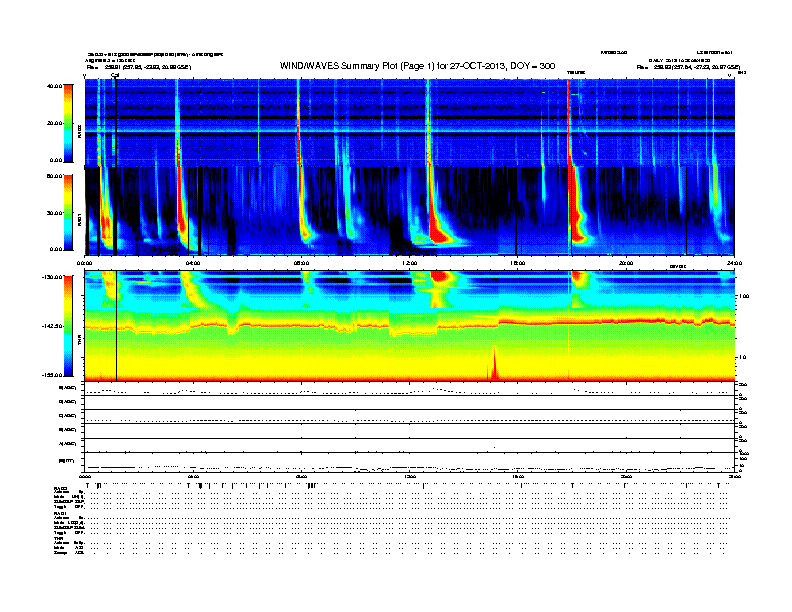Click 08:00 tick label under RAD1 spectrogram

coord(301,263)
